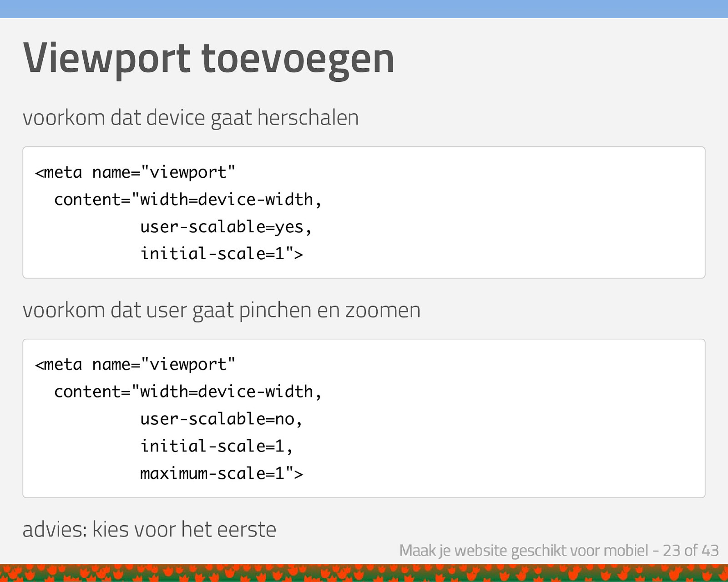This screenshot has width=728, height=582.
Task: Click 'user-scalable=yes,' in the first code block
Action: coord(226,226)
